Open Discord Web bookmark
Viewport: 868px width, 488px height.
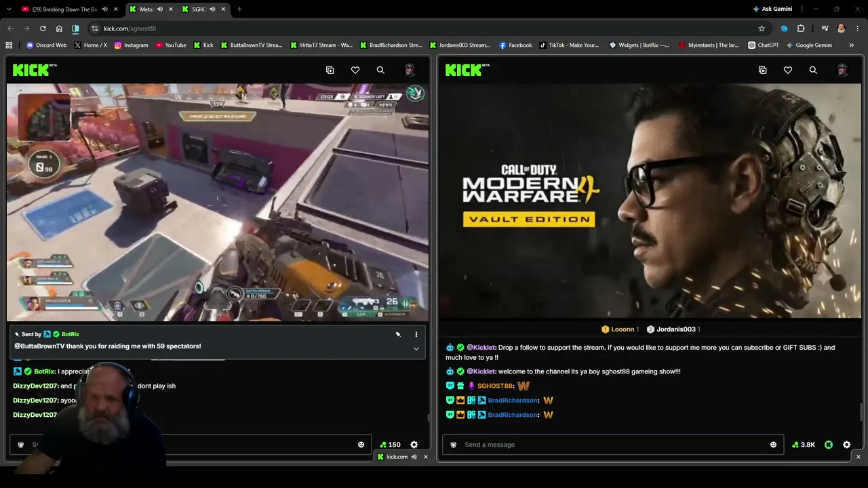coord(46,45)
